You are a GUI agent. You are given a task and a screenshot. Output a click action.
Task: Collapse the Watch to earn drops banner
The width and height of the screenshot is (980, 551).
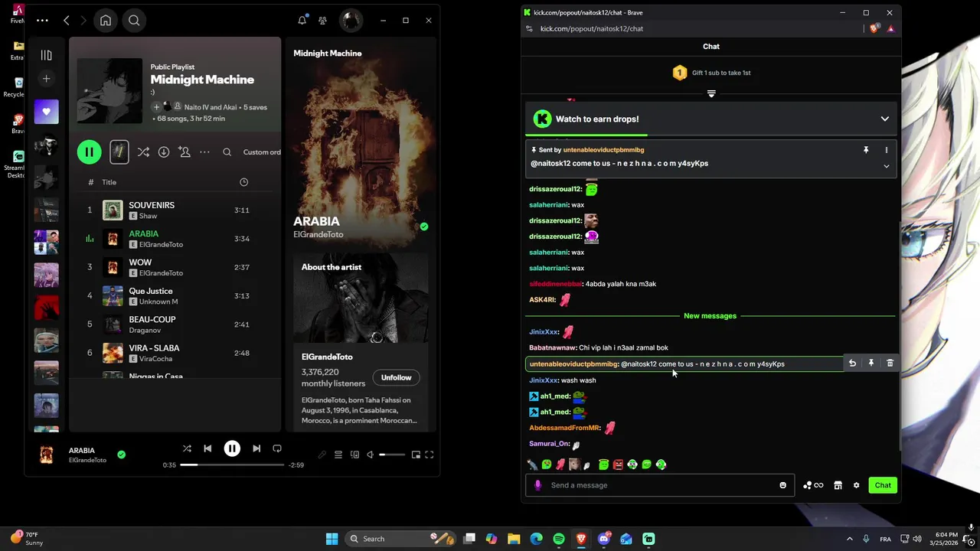[x=884, y=119]
